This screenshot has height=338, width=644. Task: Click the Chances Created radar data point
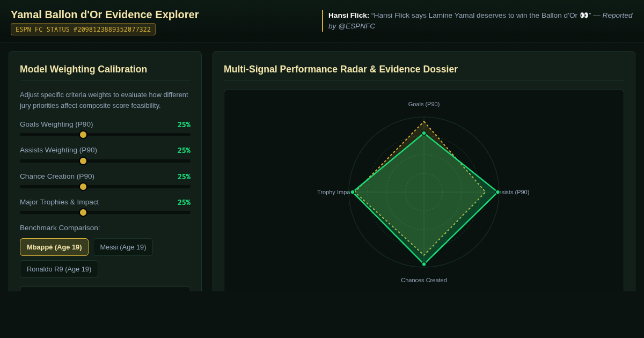point(424,264)
